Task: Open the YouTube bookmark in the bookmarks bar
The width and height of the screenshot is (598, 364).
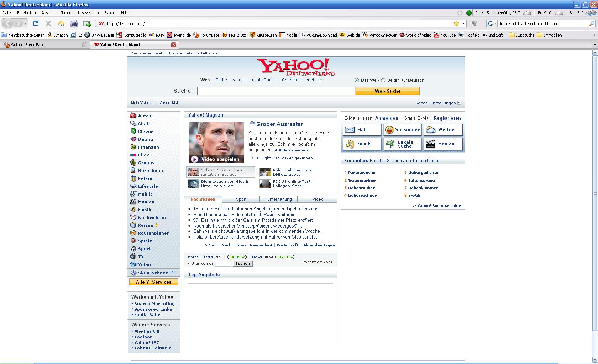Action: 445,35
